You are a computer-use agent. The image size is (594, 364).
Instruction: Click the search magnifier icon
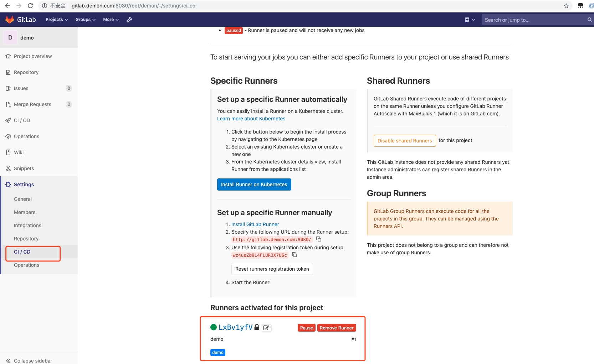coord(589,20)
